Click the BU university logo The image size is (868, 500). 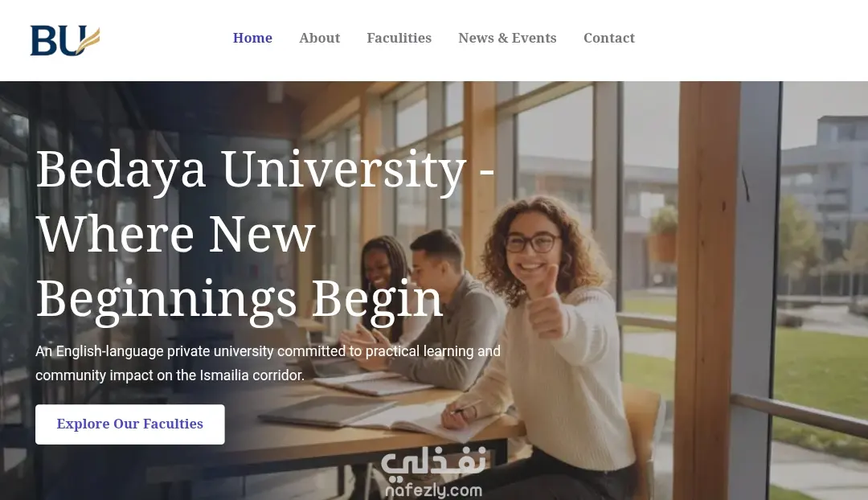[x=65, y=40]
